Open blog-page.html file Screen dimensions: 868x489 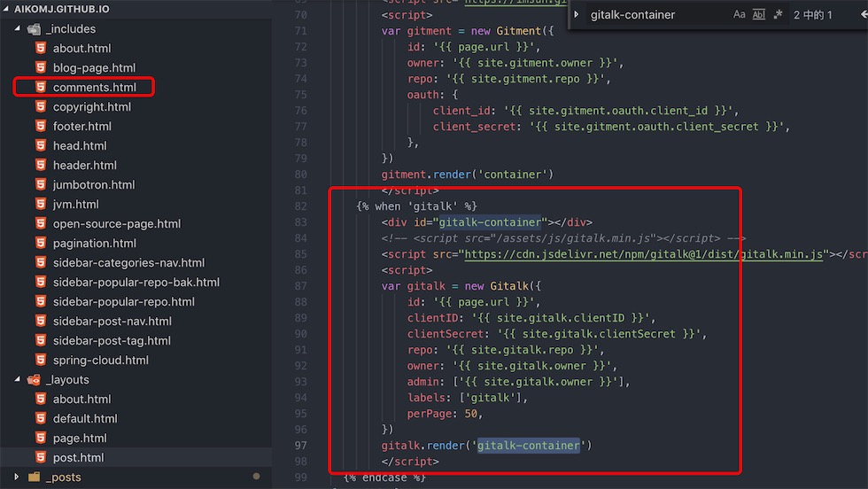(94, 67)
